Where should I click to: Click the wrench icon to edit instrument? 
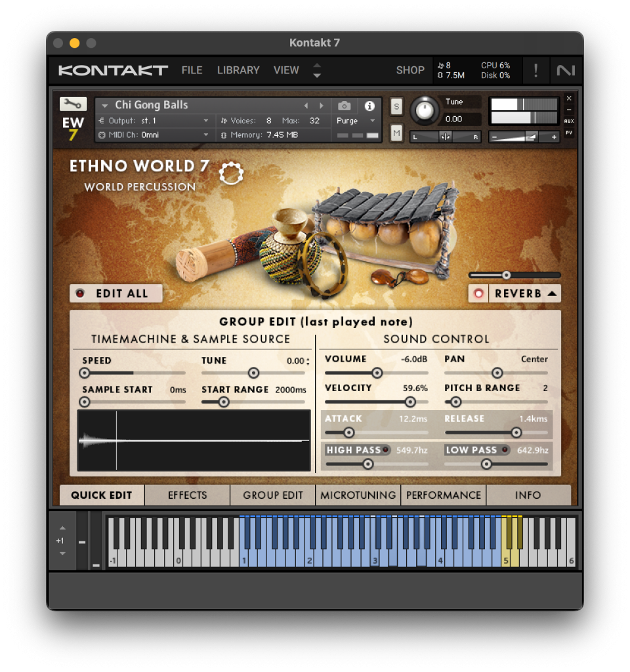pyautogui.click(x=73, y=104)
